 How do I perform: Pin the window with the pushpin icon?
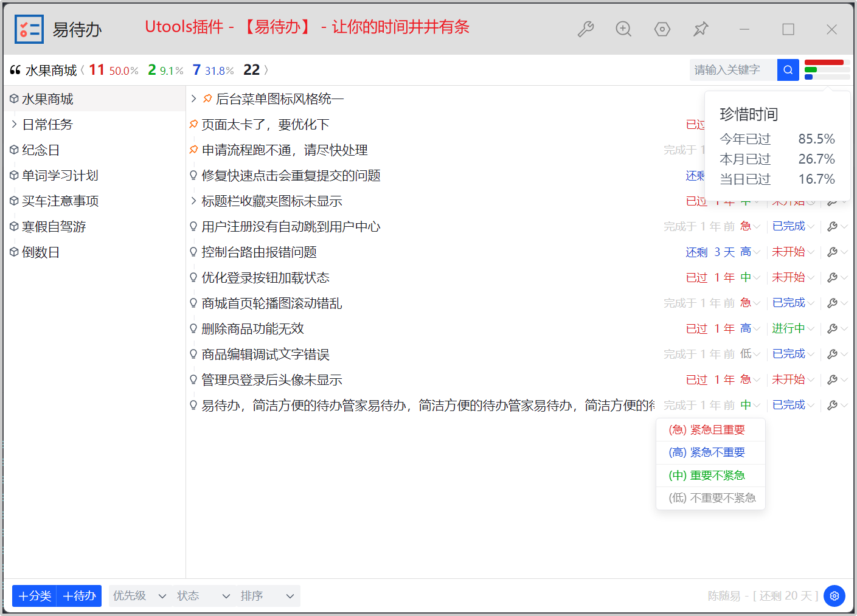(x=701, y=29)
